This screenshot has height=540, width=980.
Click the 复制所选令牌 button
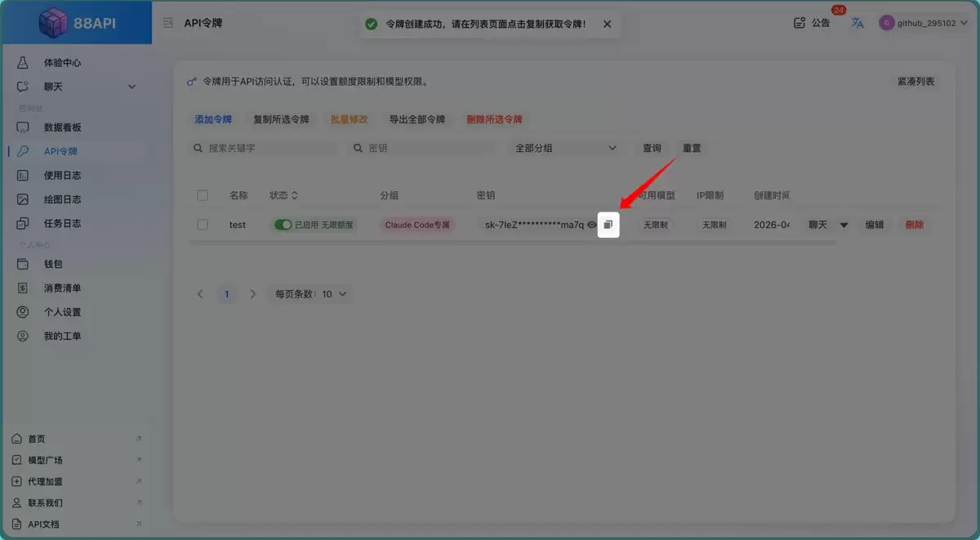(x=281, y=119)
